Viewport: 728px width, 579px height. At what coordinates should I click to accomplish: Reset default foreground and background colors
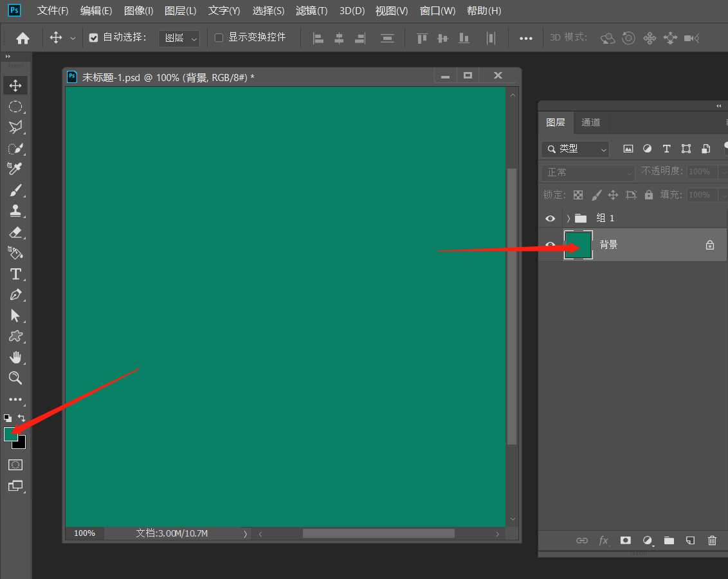8,418
